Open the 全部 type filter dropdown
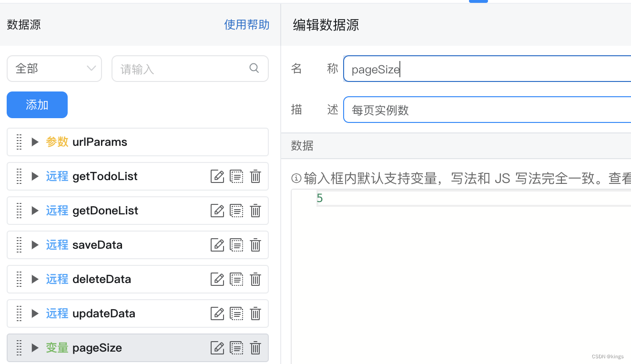The image size is (631, 364). (x=54, y=69)
